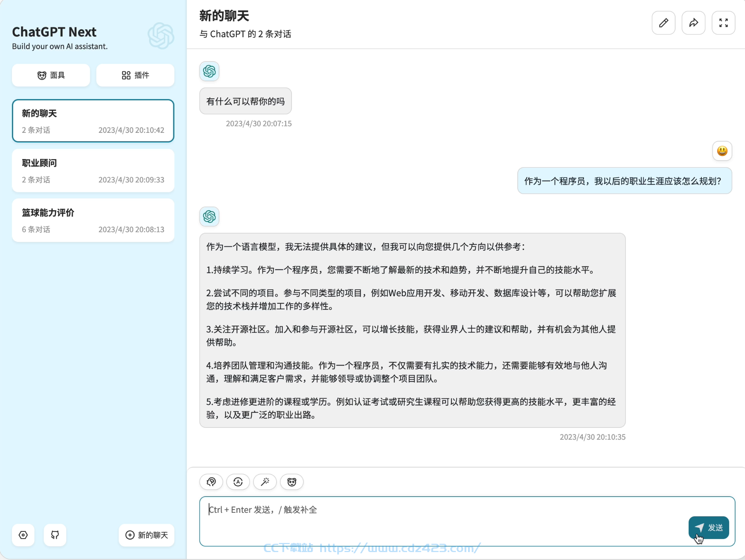Image resolution: width=745 pixels, height=560 pixels.
Task: Click the timestamp 2023/4/30 20:10:35
Action: click(x=593, y=437)
